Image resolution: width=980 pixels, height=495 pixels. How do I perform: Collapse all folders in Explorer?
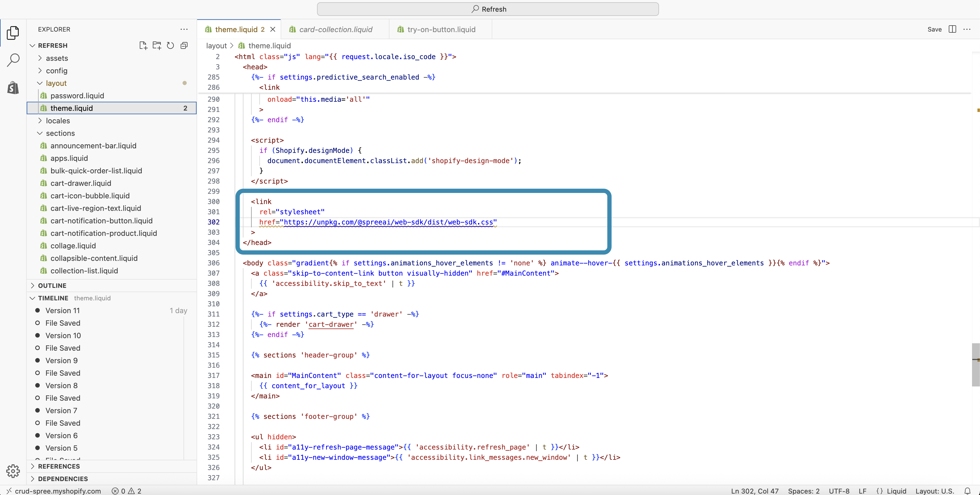184,46
